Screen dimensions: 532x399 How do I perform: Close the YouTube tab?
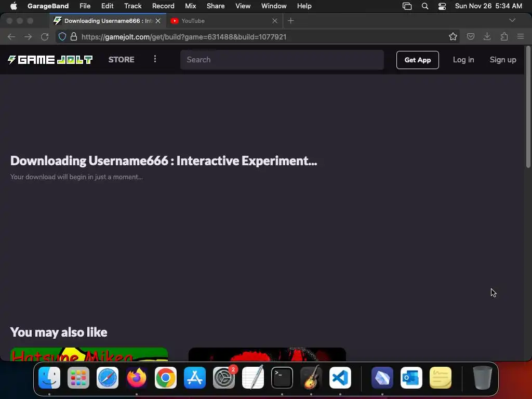(x=275, y=21)
